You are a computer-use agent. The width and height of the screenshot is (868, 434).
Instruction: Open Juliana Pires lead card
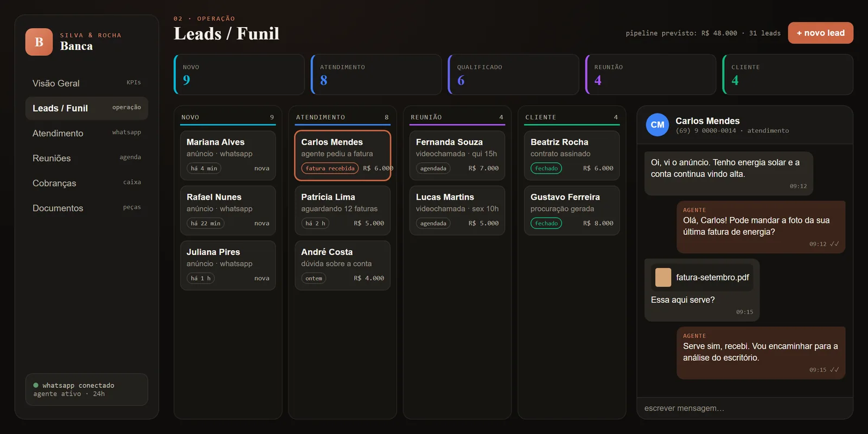[x=228, y=265]
